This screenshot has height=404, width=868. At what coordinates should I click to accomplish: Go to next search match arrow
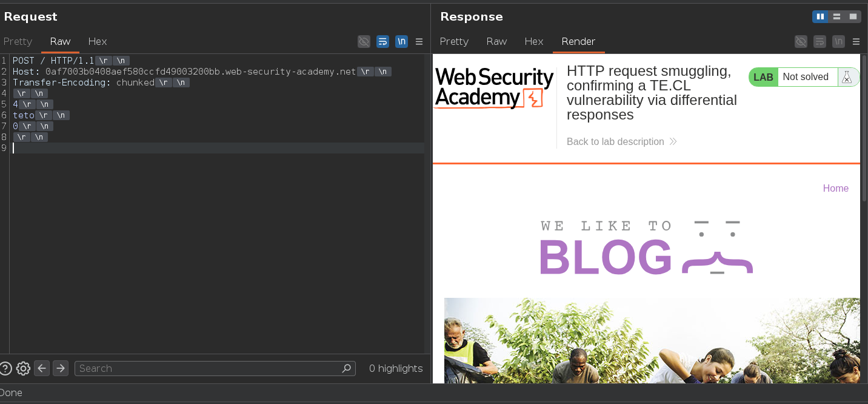click(60, 368)
